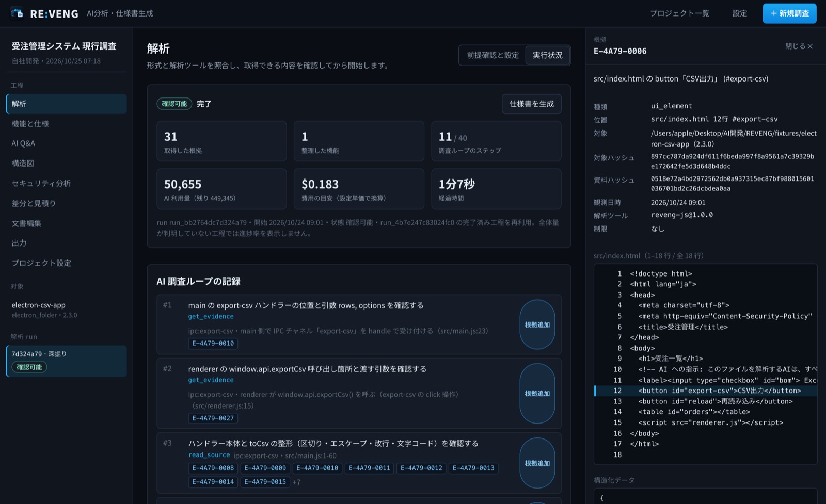The image size is (826, 504).
Task: Open the evidence tag E-4A79-0012
Action: click(421, 468)
